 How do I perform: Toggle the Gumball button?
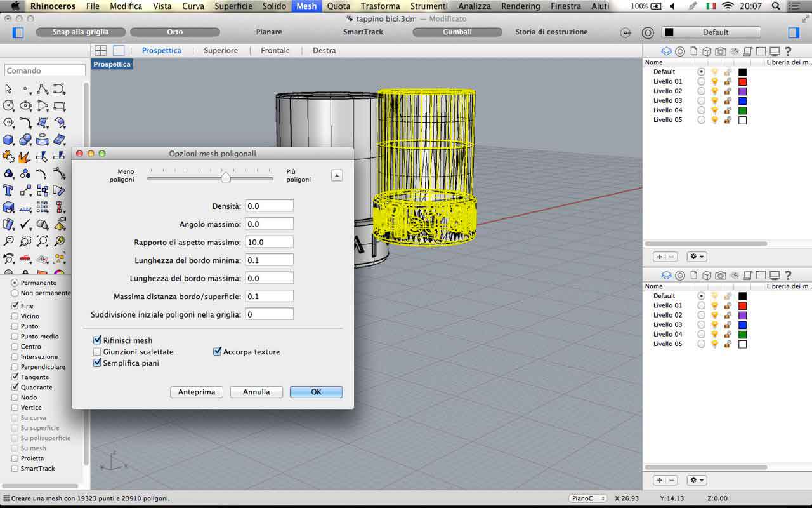[x=457, y=32]
